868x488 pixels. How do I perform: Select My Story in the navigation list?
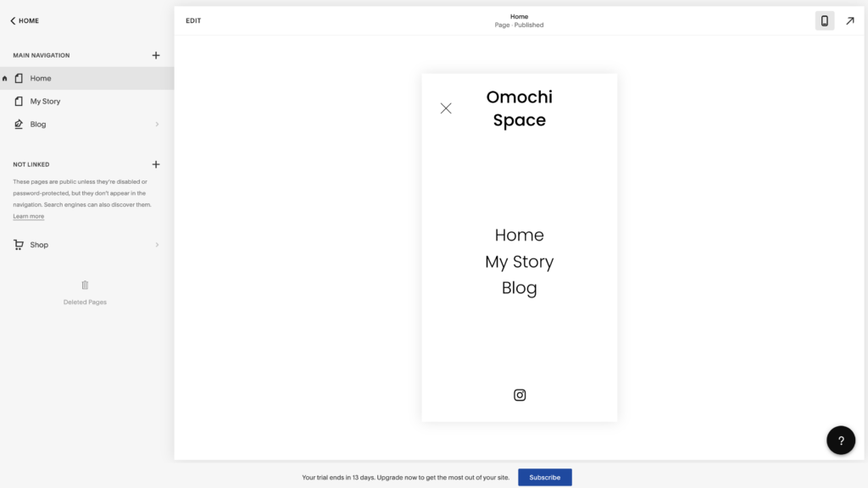click(x=44, y=101)
